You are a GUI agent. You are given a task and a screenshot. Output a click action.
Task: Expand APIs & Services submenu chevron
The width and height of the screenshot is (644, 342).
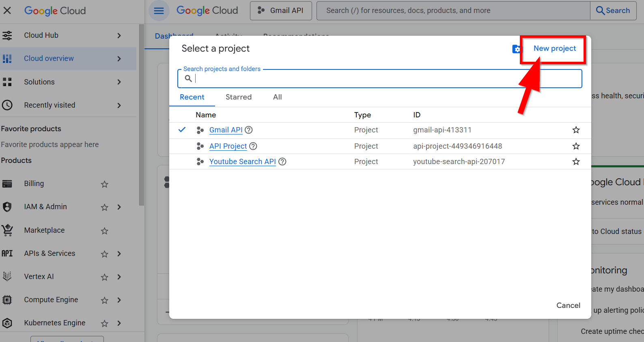pos(119,254)
